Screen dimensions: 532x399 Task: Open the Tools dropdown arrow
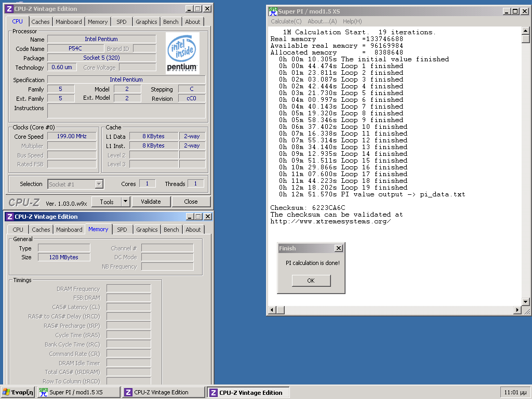click(x=126, y=202)
